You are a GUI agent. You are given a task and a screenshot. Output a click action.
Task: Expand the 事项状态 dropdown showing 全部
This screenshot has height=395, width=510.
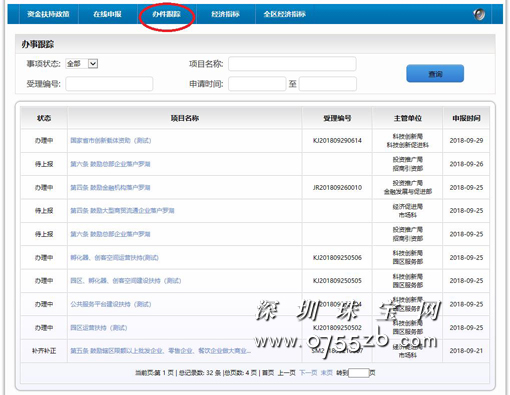click(82, 63)
